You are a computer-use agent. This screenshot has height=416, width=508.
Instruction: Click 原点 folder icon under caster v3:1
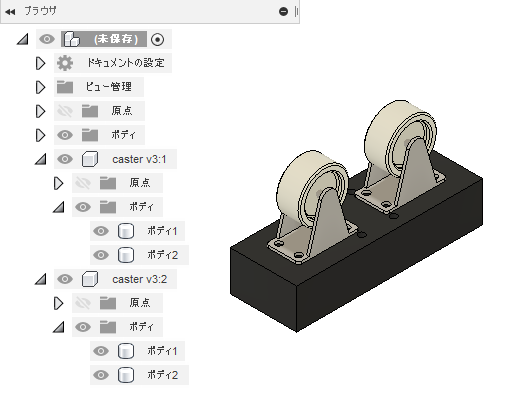click(x=108, y=183)
